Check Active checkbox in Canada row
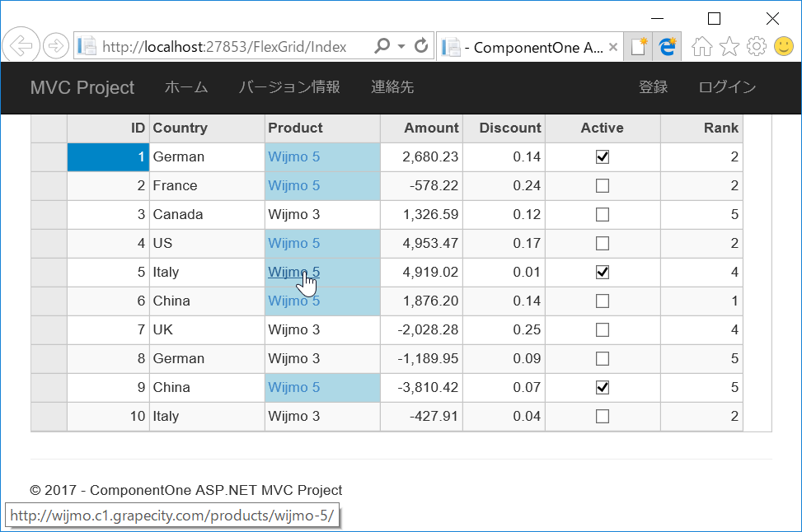Image resolution: width=802 pixels, height=532 pixels. tap(603, 215)
